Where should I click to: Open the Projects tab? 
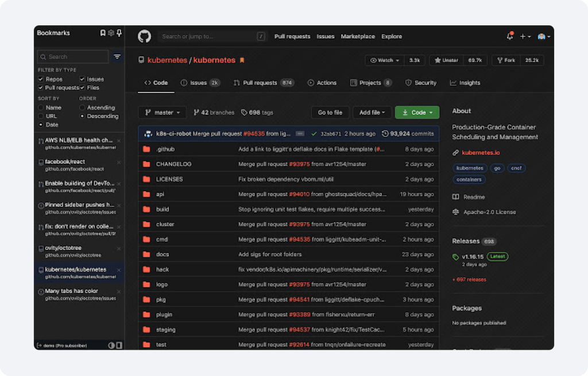click(371, 83)
